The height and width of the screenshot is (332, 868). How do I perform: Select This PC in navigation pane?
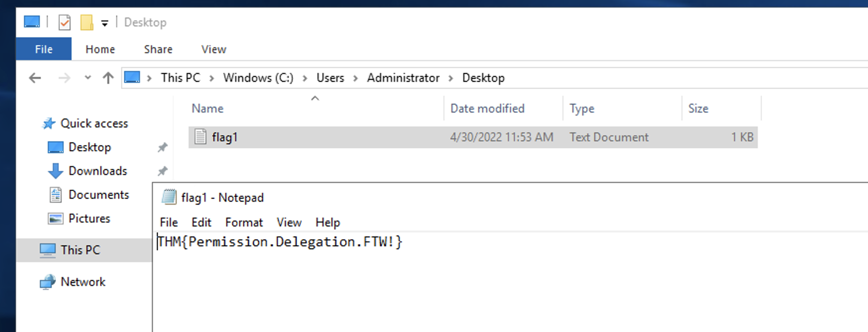click(80, 250)
